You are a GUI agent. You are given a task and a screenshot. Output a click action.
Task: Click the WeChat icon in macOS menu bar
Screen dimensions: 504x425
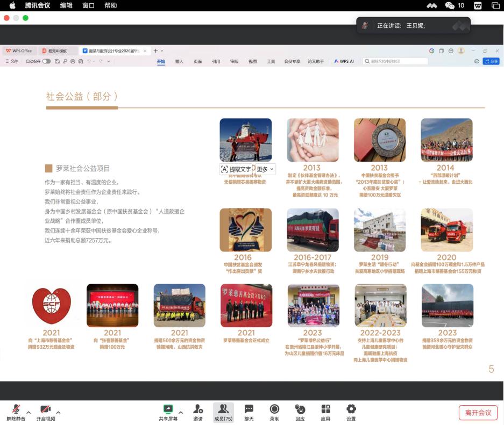pos(449,5)
